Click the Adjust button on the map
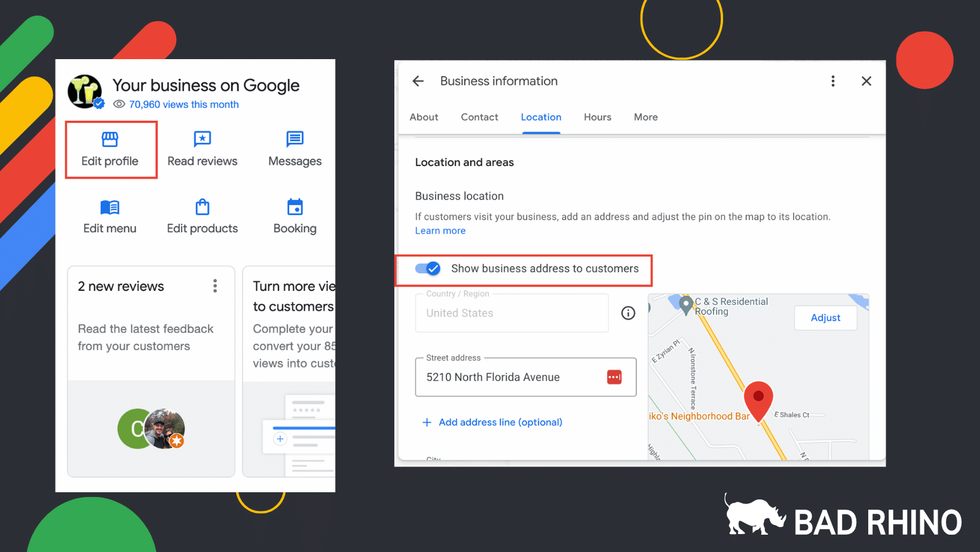 click(x=825, y=318)
